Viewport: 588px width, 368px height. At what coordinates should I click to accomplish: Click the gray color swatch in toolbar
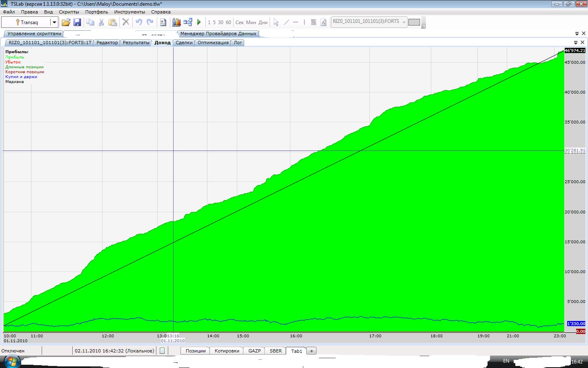coord(414,22)
